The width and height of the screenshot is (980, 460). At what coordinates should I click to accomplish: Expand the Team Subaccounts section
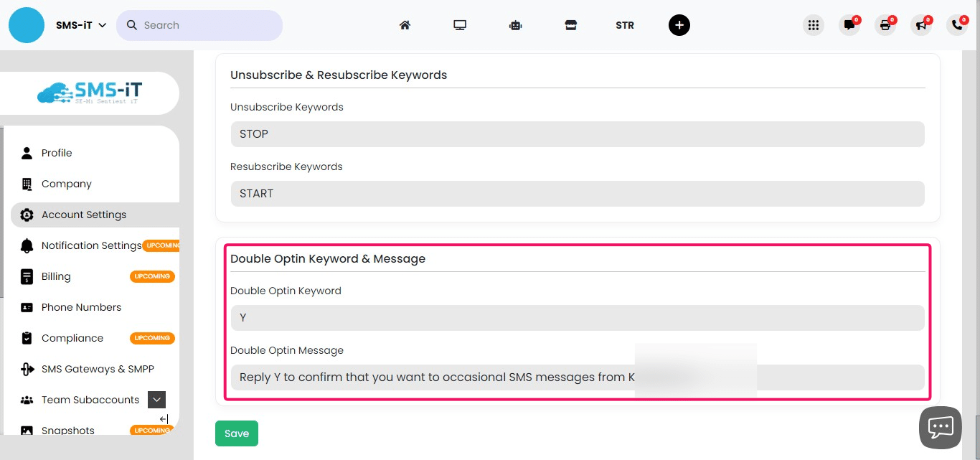point(156,400)
